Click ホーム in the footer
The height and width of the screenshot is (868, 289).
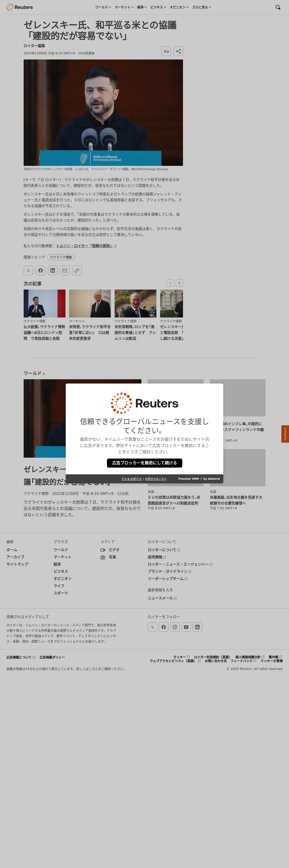12,550
